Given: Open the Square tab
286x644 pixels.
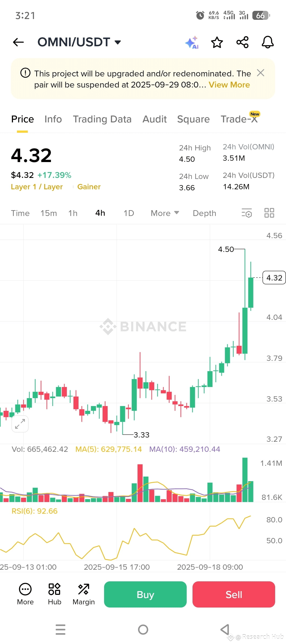Looking at the screenshot, I should tap(193, 119).
